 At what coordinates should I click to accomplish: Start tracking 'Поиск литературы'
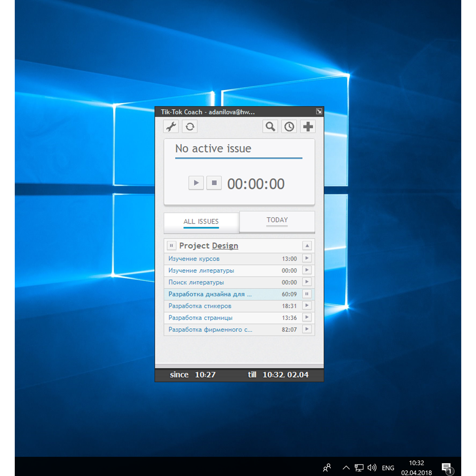pyautogui.click(x=307, y=282)
